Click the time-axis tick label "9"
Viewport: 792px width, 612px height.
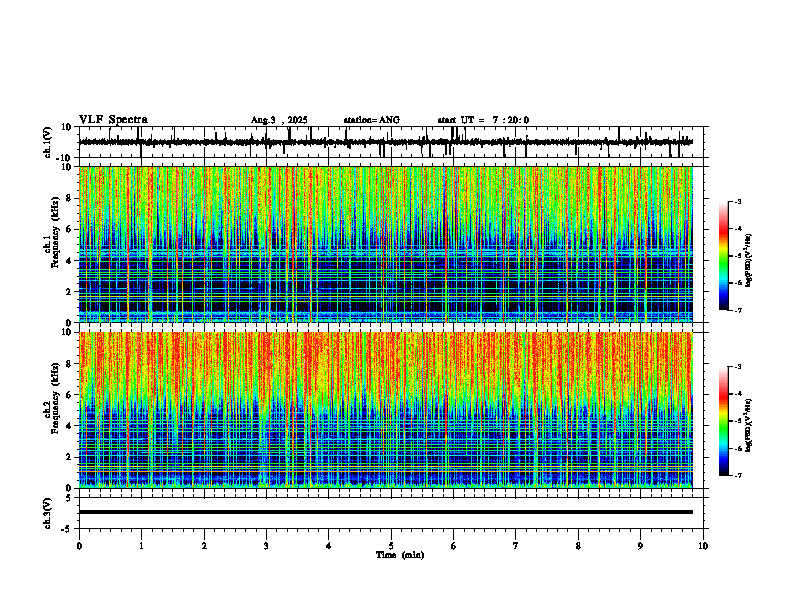click(640, 546)
